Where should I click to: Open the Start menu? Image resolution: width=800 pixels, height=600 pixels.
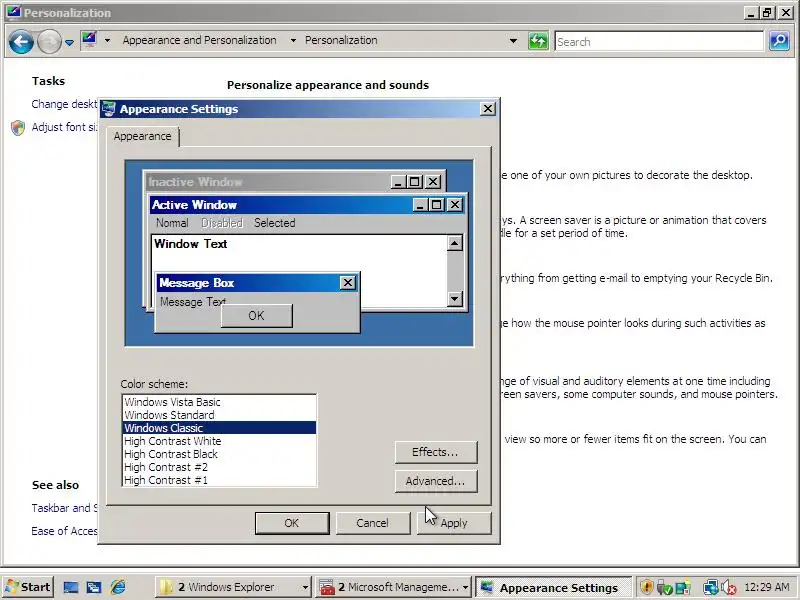click(x=28, y=587)
